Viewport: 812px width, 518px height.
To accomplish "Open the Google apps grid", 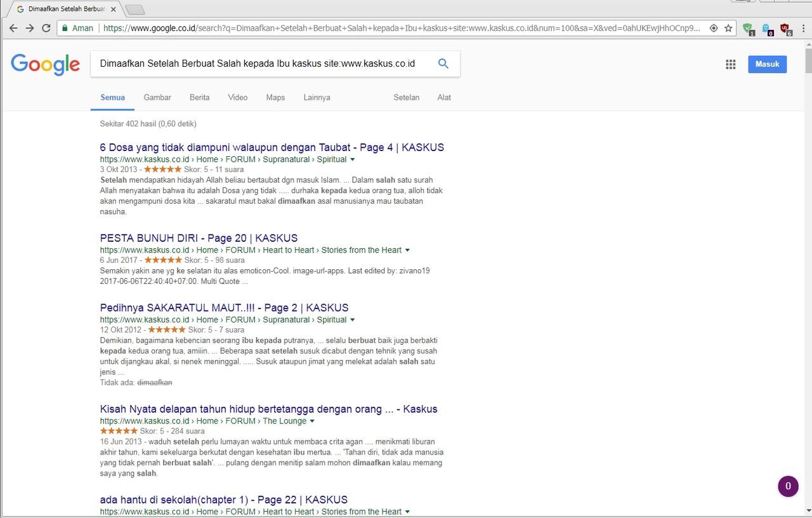I will (730, 64).
